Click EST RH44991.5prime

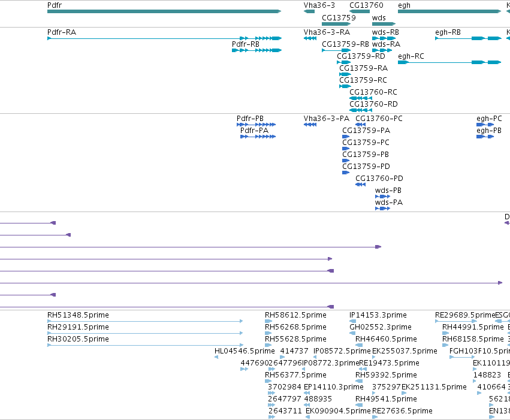coord(473,327)
